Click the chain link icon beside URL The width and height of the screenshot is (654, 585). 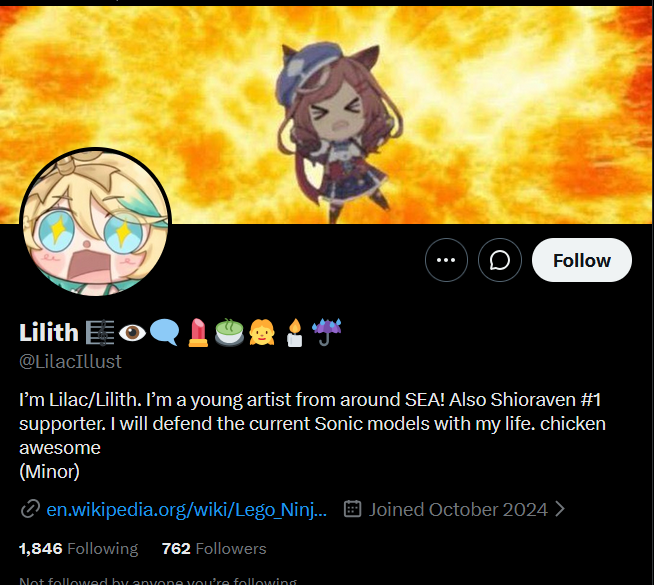pos(30,509)
